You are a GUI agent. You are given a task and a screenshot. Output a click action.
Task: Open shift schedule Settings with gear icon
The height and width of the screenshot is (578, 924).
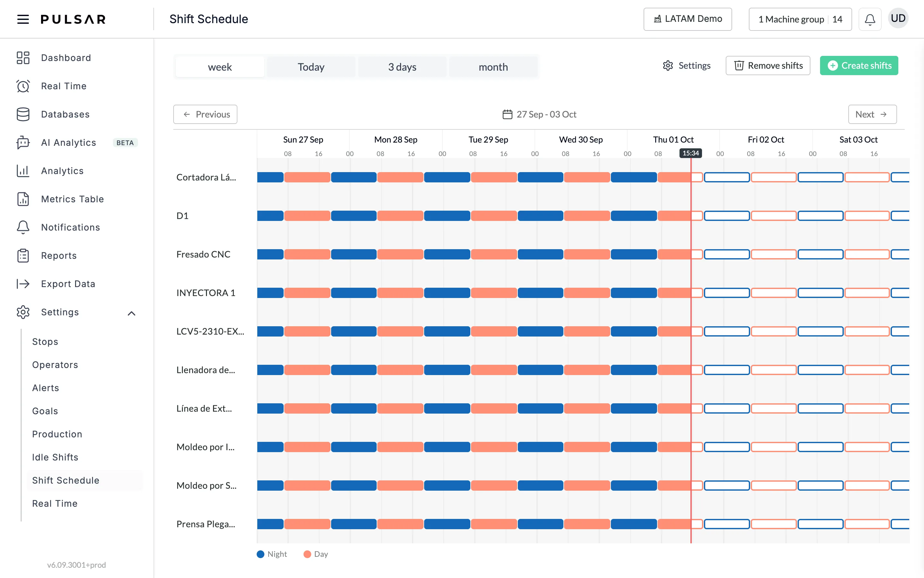coord(687,66)
